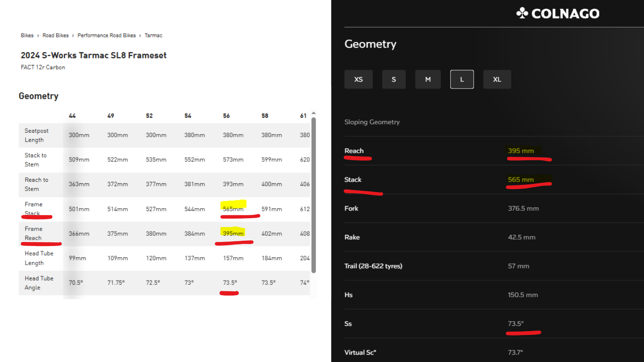Click the highlighted 565mm frame stack cell

(233, 209)
